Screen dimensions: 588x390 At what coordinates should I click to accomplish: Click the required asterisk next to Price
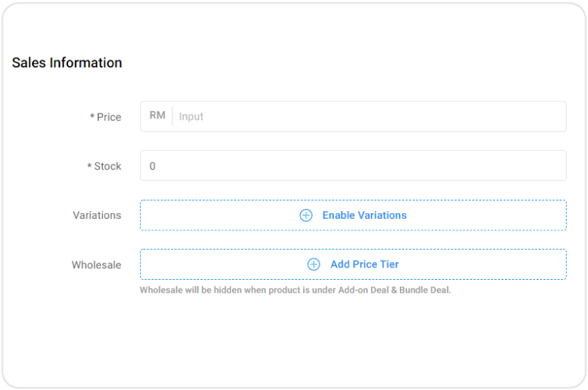[x=92, y=117]
